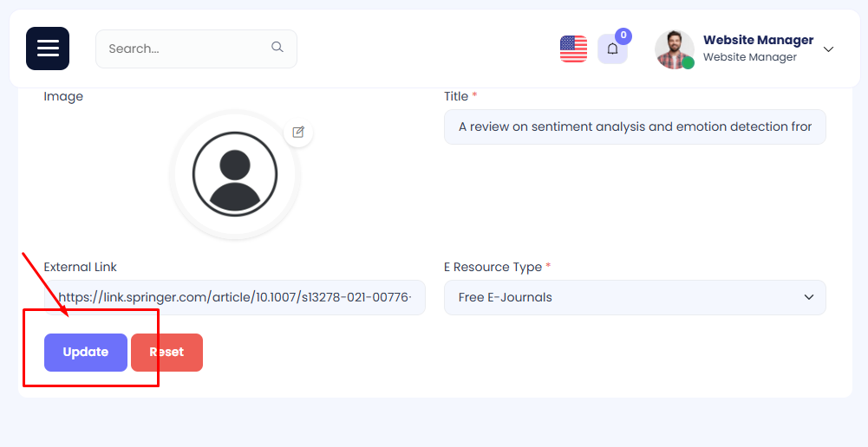
Task: Click the Website Manager avatar photo
Action: pos(674,49)
